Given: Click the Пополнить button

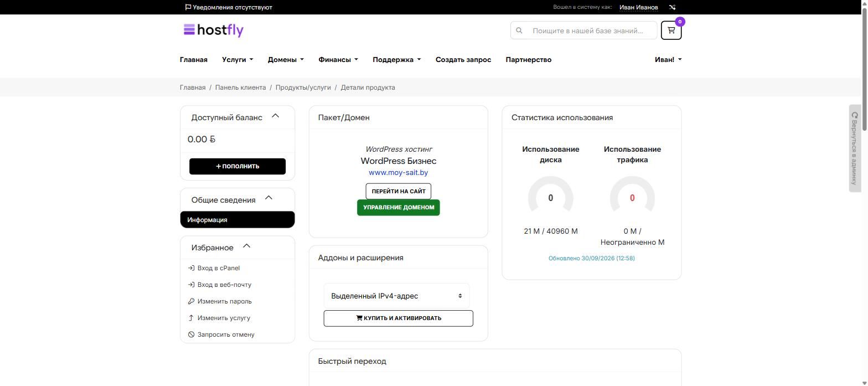Looking at the screenshot, I should [x=237, y=166].
